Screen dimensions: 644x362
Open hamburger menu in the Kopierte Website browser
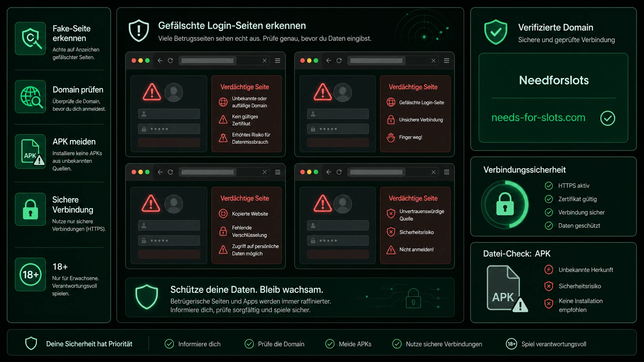(278, 172)
